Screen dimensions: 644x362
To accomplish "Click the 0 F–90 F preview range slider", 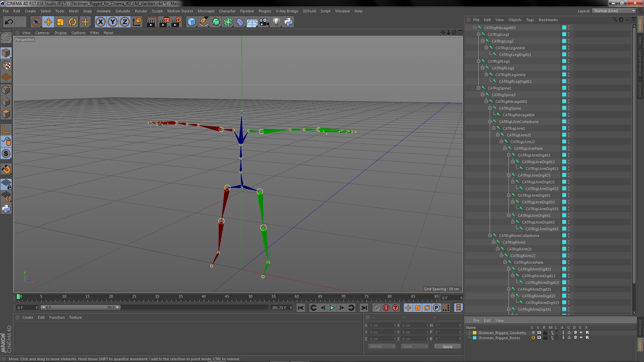I will pos(80,307).
